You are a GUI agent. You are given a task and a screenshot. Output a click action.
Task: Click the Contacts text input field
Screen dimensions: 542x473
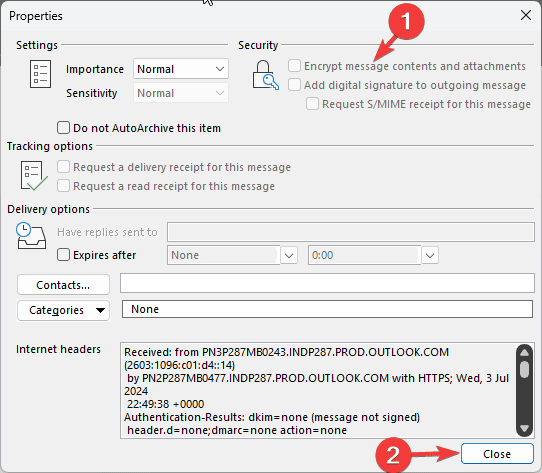click(x=327, y=283)
